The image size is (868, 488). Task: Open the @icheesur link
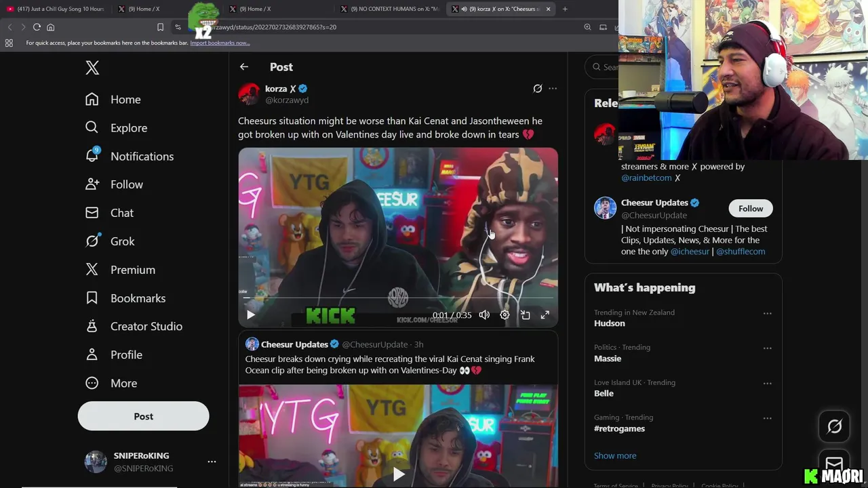pyautogui.click(x=690, y=251)
